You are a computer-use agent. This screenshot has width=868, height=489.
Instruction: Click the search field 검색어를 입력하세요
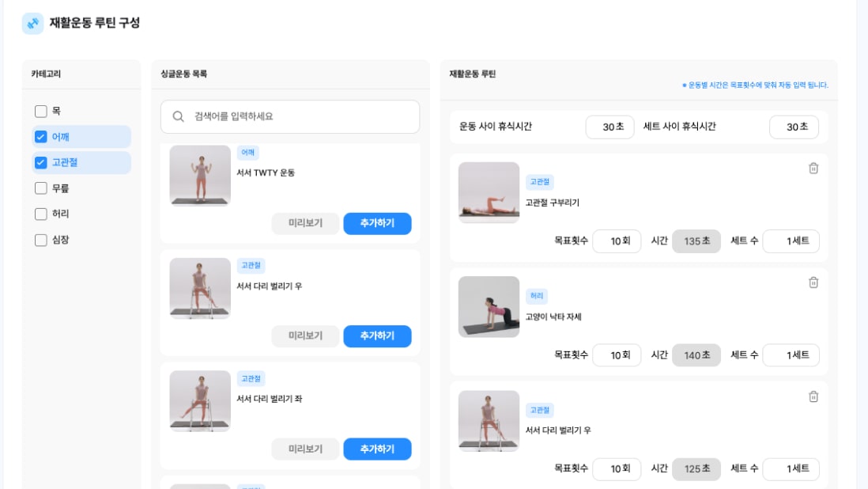point(300,116)
